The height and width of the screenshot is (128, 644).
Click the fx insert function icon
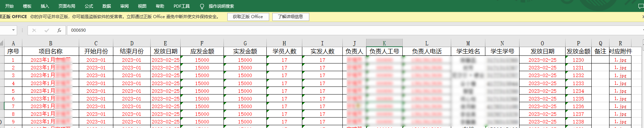coord(59,30)
